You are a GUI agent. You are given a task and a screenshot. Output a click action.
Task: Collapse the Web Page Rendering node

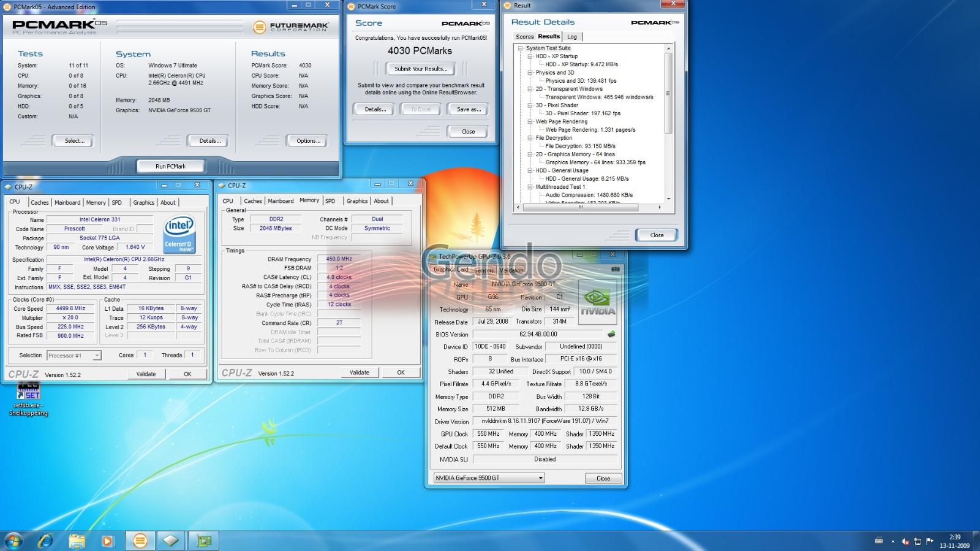click(x=530, y=121)
